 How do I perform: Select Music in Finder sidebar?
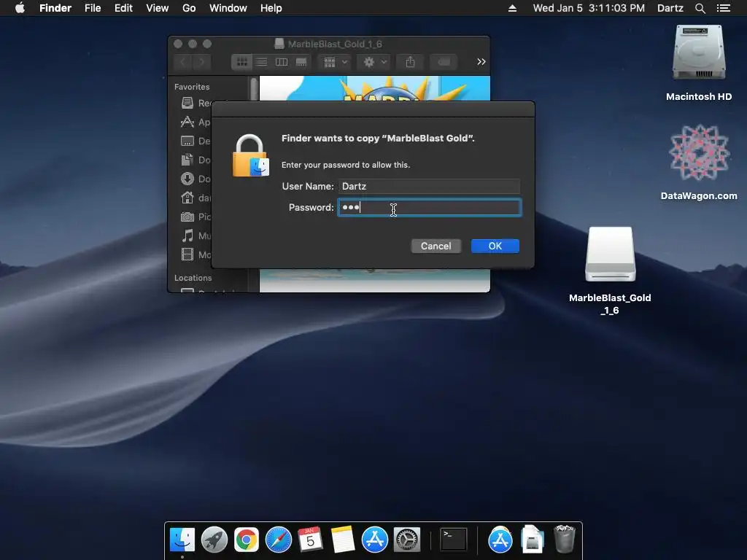coord(196,236)
